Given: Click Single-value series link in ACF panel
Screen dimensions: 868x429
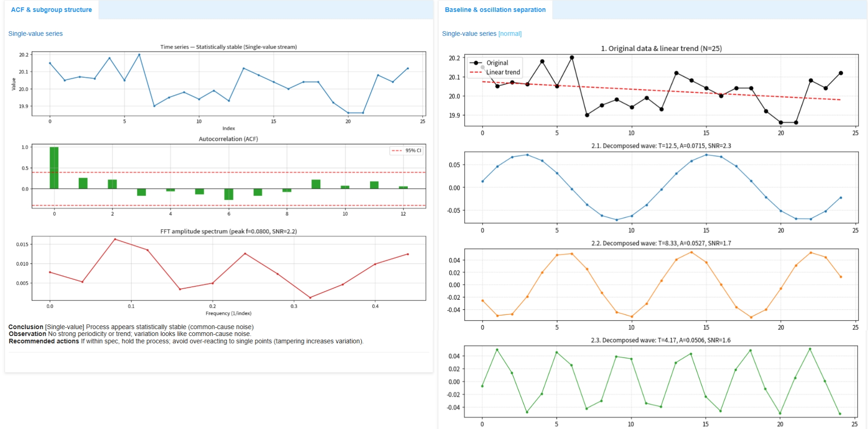Looking at the screenshot, I should 35,34.
